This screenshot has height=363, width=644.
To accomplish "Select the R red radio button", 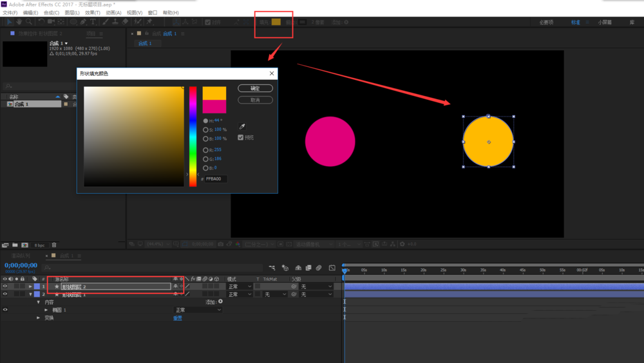I will click(x=205, y=151).
